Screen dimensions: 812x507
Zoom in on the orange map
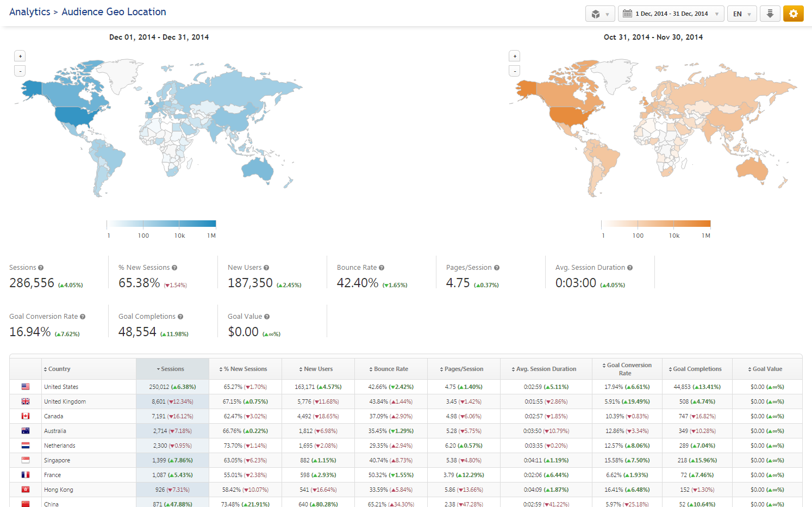coord(515,56)
